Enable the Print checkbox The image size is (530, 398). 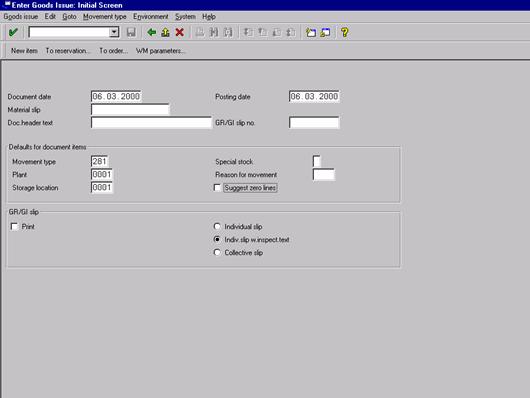tap(14, 227)
